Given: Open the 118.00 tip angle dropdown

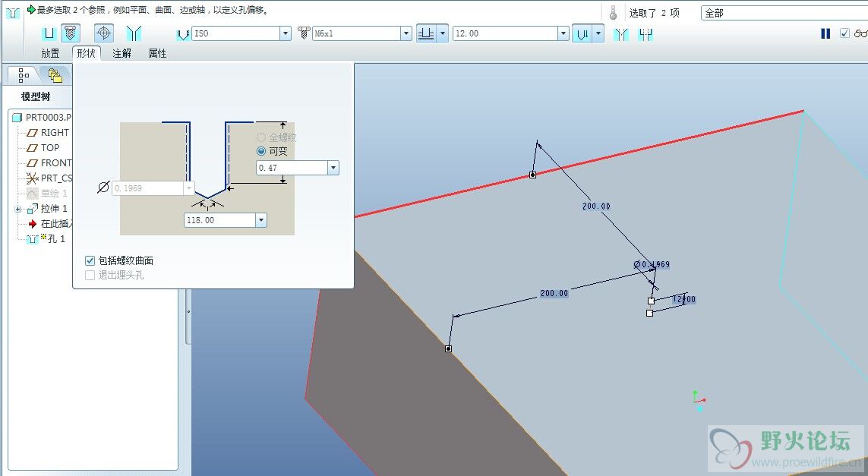Looking at the screenshot, I should 260,220.
